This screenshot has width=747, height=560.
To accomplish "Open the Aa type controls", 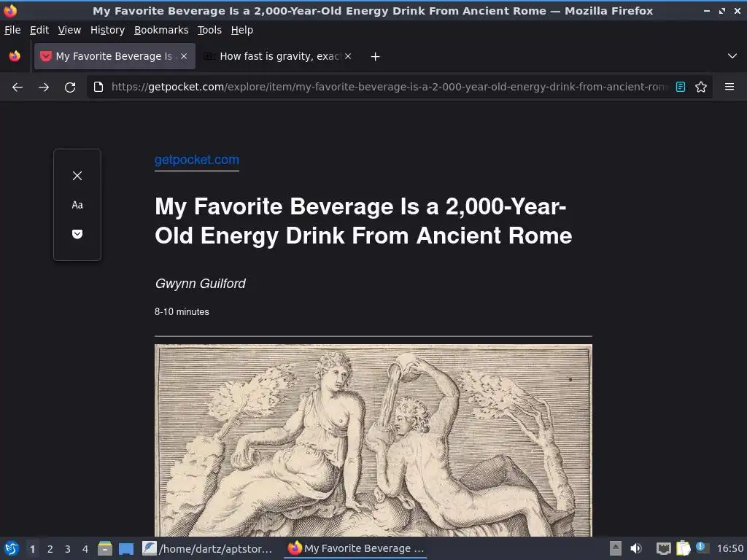I will tap(77, 205).
